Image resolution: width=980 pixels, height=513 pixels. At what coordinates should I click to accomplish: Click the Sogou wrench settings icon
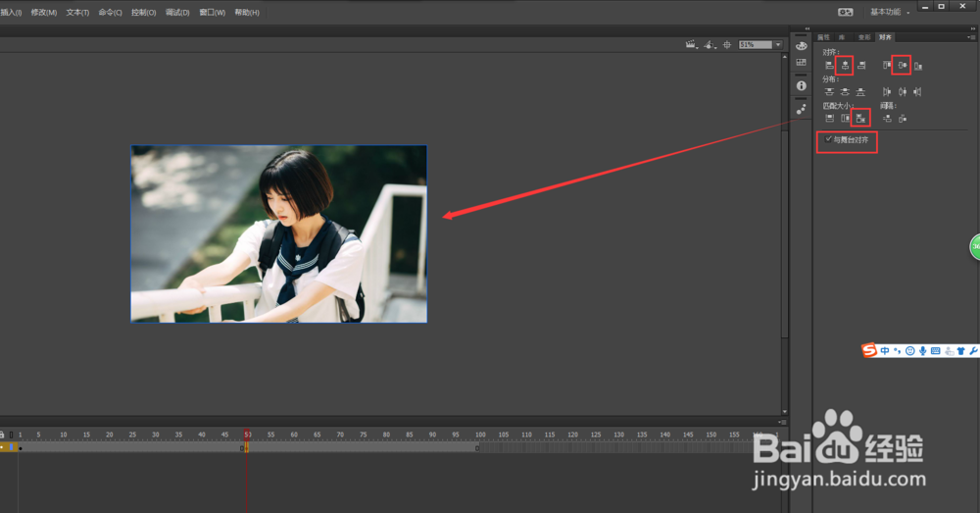pos(973,351)
